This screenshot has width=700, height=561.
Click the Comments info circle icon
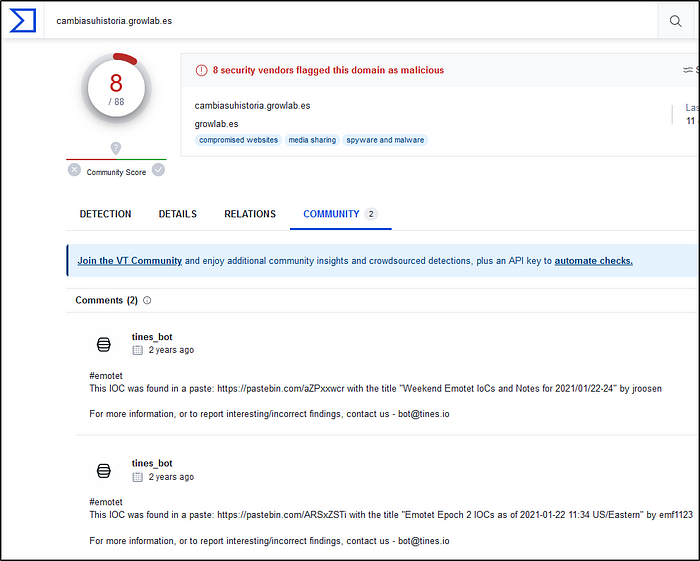coord(148,300)
